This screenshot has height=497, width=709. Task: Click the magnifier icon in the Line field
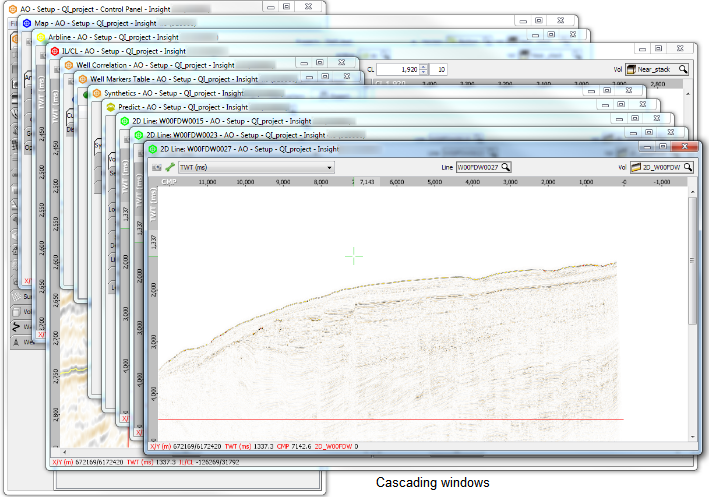(x=506, y=167)
